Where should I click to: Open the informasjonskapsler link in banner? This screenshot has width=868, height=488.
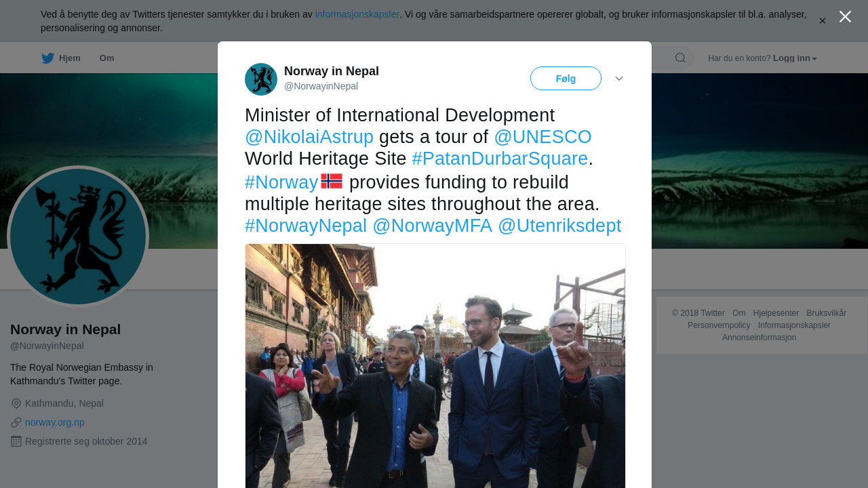[x=357, y=14]
